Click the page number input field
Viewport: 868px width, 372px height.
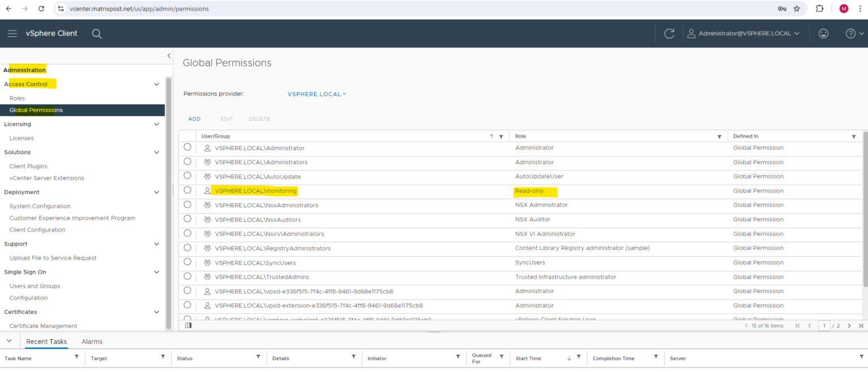824,326
